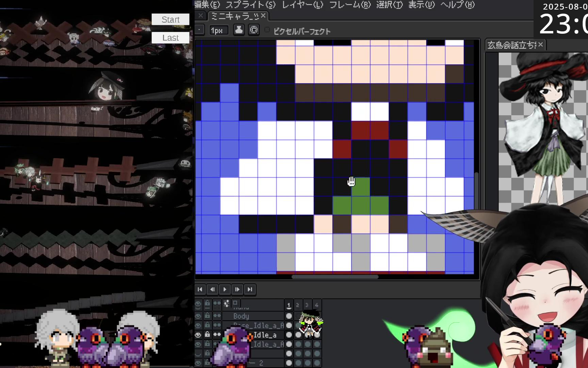Click the square icon in the timeline header
Viewport: 588px width, 368px height.
235,302
